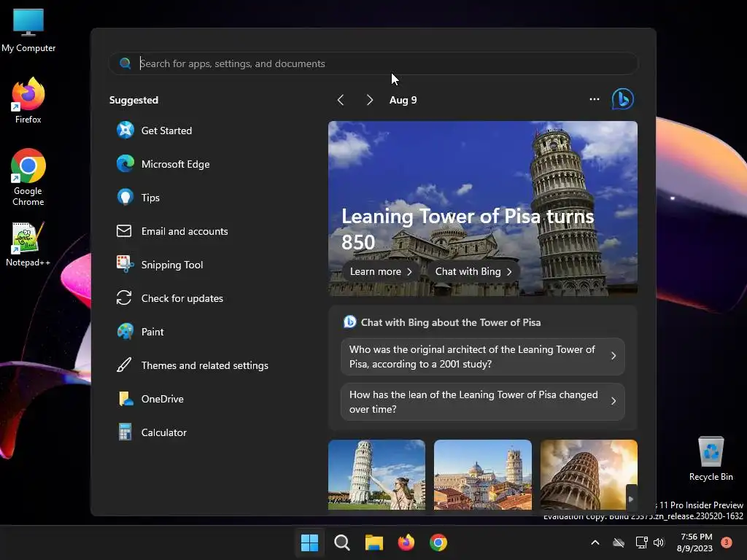Image resolution: width=747 pixels, height=560 pixels.
Task: Open the lean changed over time question
Action: 483,402
